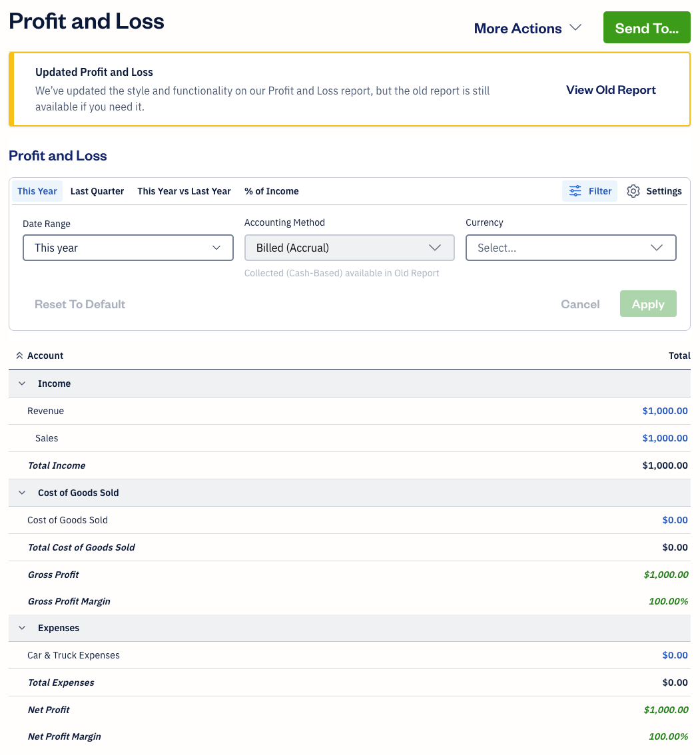The image size is (700, 755).
Task: Cancel the filter changes
Action: [x=580, y=304]
